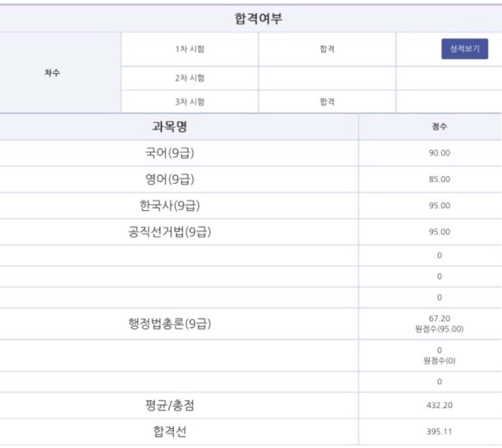The image size is (502, 448).
Task: Click the 성적보기 button
Action: [465, 49]
